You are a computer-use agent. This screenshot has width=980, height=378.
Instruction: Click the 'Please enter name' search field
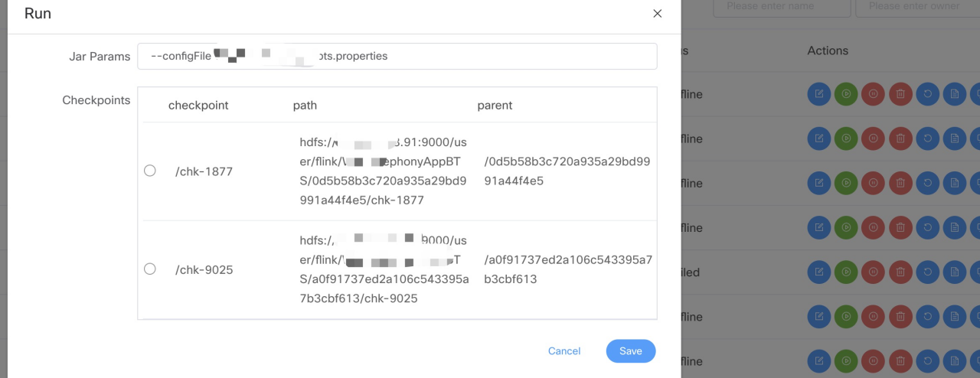[x=782, y=6]
